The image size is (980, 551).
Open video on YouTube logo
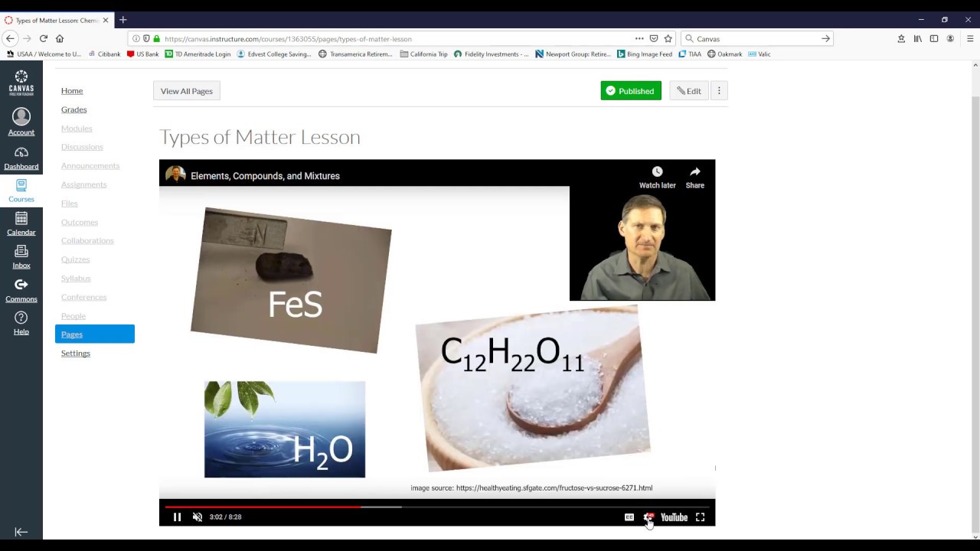675,517
